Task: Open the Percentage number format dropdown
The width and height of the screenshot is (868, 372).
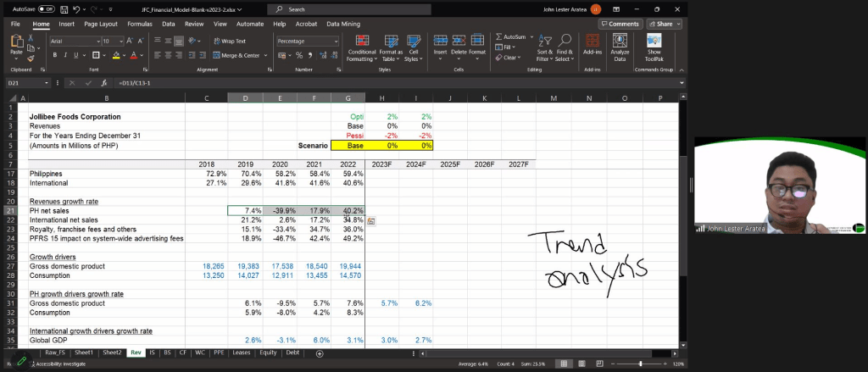Action: click(x=337, y=41)
